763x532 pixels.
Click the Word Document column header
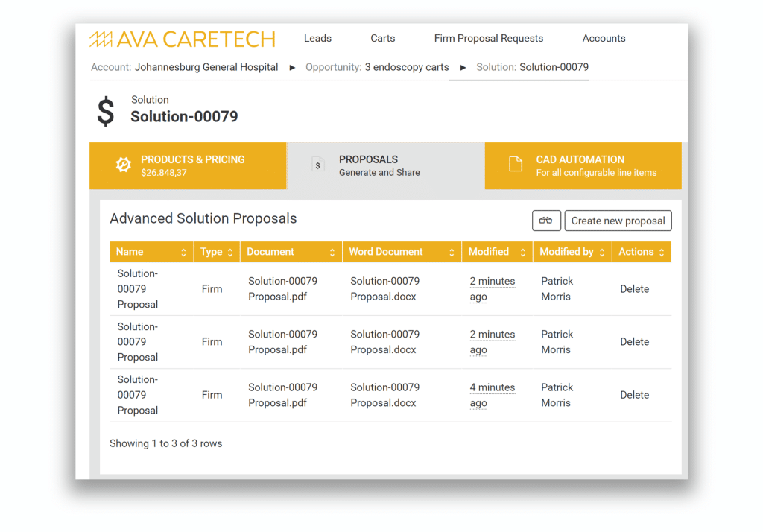pos(402,252)
